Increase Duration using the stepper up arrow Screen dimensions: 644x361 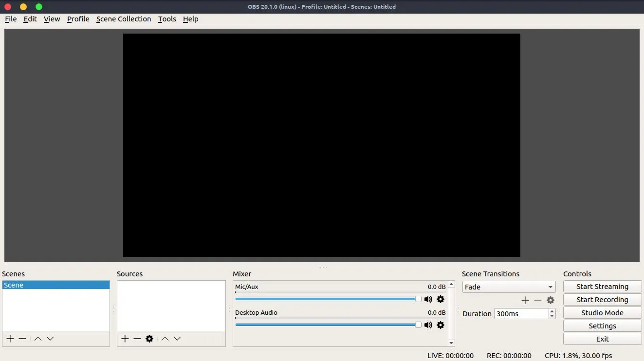pos(552,311)
